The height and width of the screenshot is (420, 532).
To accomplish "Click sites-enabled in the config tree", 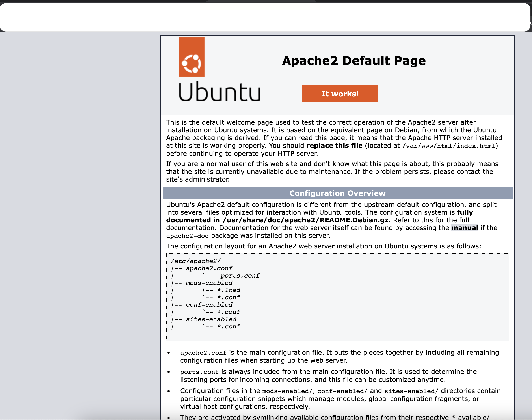I will pyautogui.click(x=211, y=319).
